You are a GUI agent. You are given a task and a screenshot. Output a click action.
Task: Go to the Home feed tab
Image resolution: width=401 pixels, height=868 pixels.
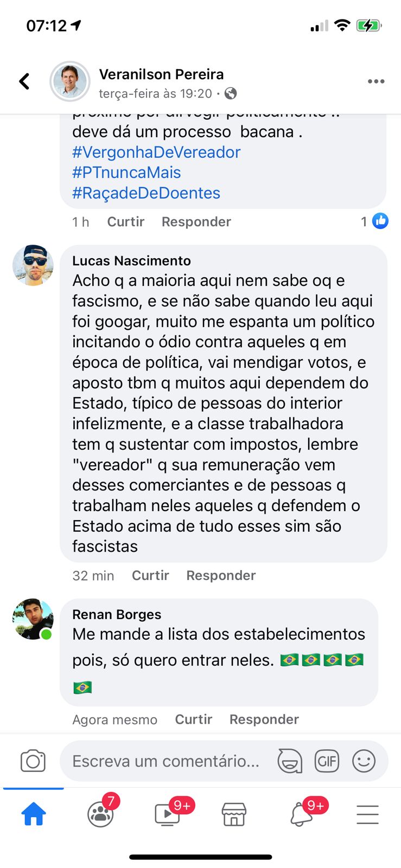click(x=34, y=814)
